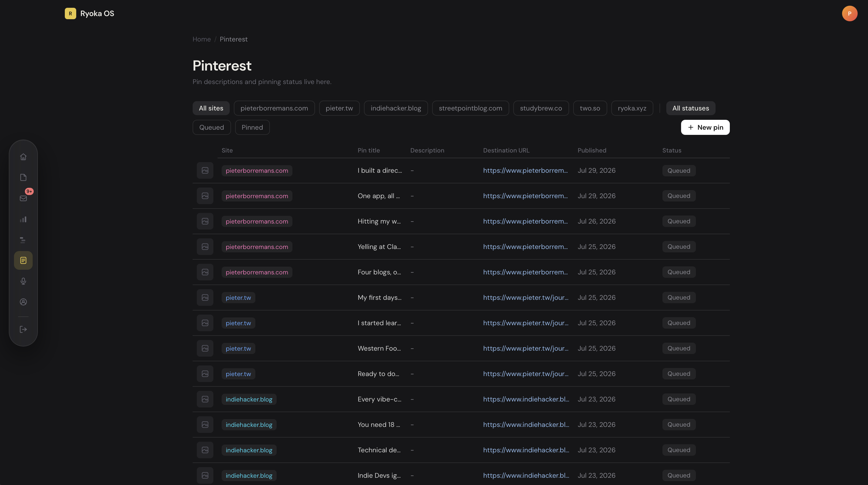Open the microphone icon in sidebar
868x485 pixels.
pyautogui.click(x=23, y=281)
